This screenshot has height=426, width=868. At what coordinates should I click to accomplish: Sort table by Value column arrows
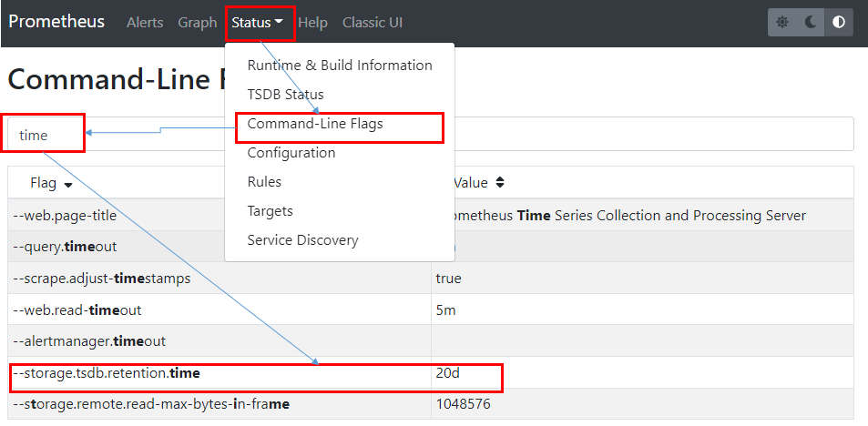point(500,183)
